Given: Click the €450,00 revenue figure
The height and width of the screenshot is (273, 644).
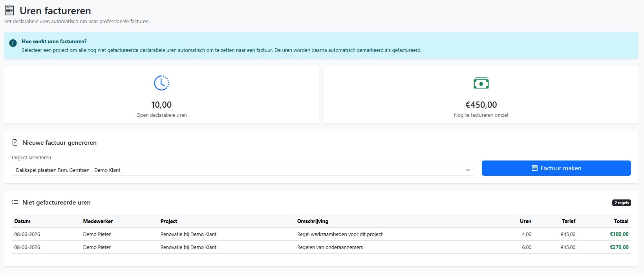Looking at the screenshot, I should pyautogui.click(x=481, y=105).
